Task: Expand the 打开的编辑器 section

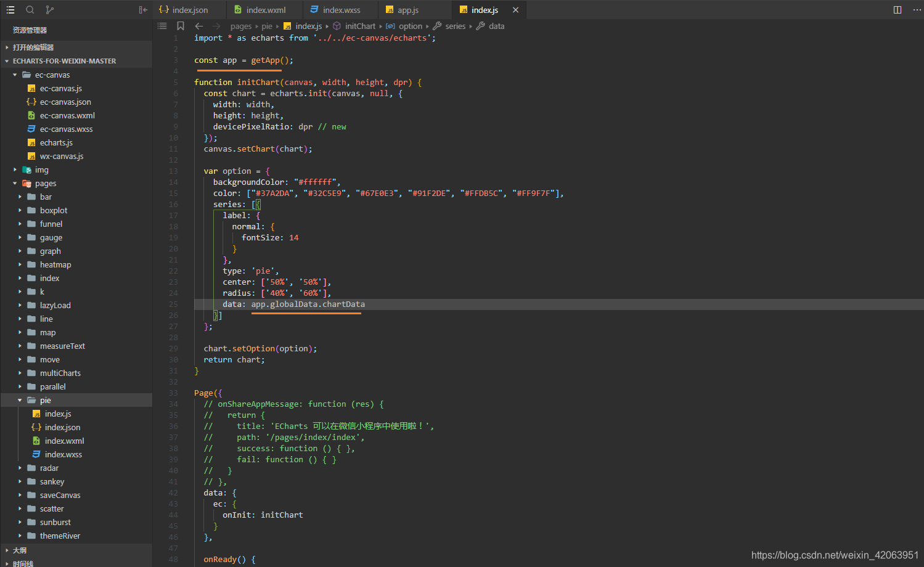Action: 76,47
